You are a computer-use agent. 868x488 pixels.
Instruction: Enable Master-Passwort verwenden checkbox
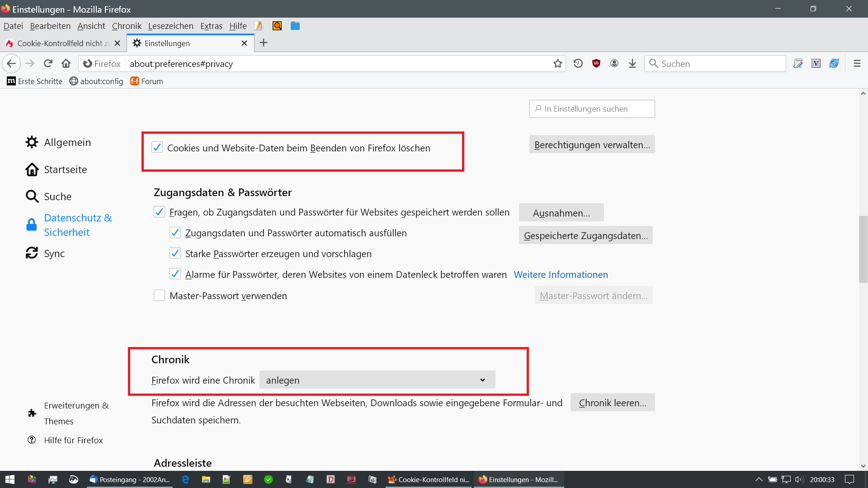[159, 296]
